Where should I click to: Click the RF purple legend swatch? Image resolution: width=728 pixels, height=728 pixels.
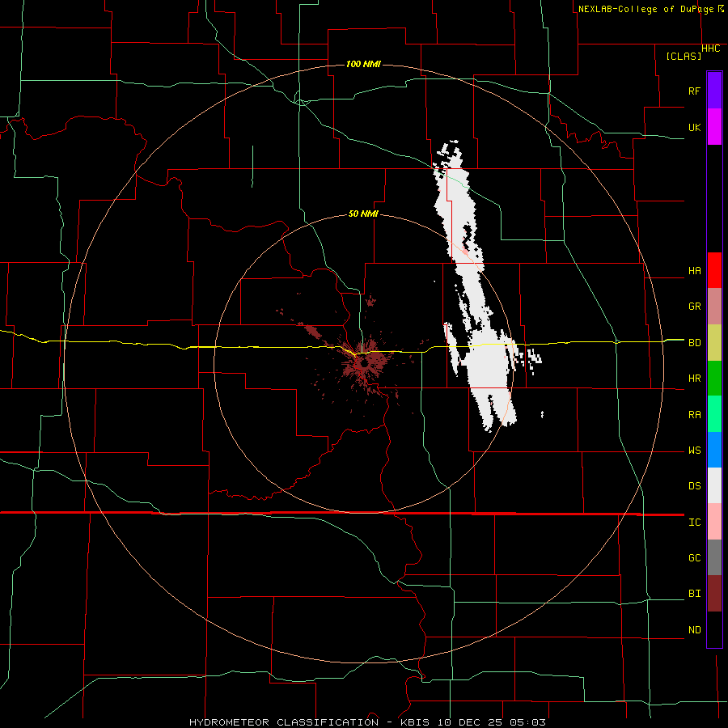click(714, 91)
